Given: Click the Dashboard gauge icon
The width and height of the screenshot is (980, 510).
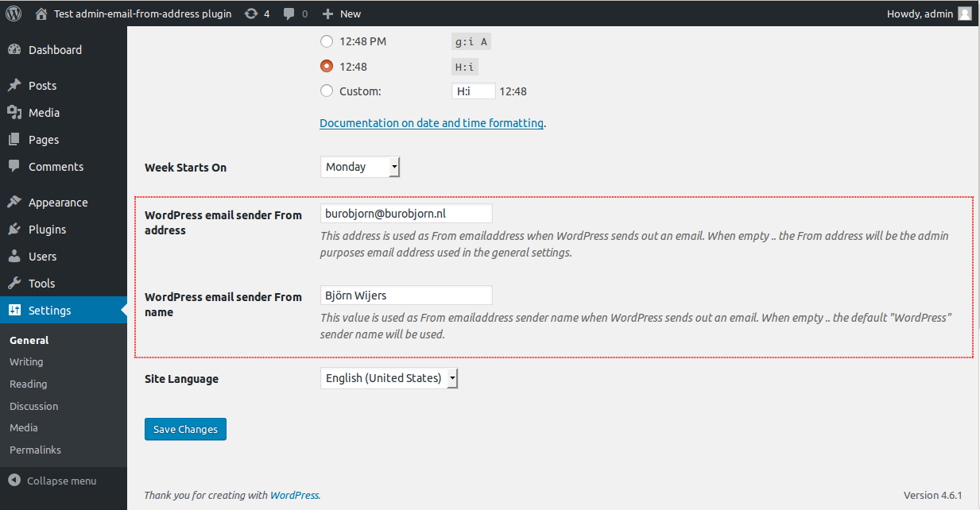Looking at the screenshot, I should [x=14, y=49].
